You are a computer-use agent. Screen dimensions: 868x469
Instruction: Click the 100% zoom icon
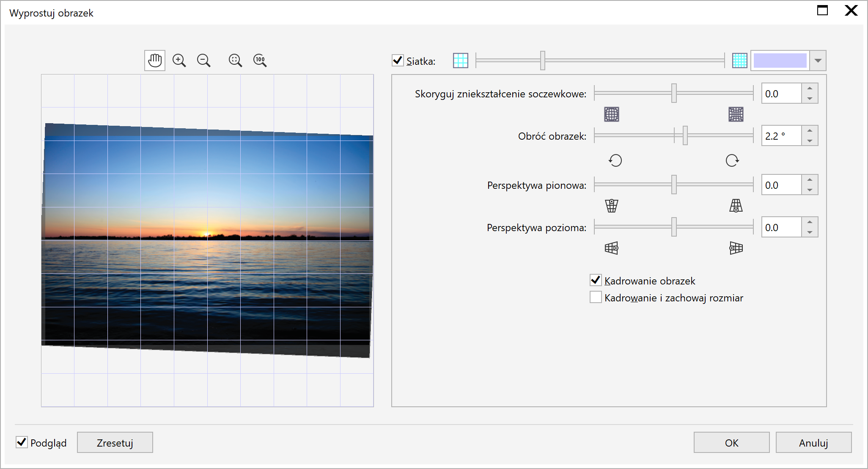pyautogui.click(x=260, y=61)
